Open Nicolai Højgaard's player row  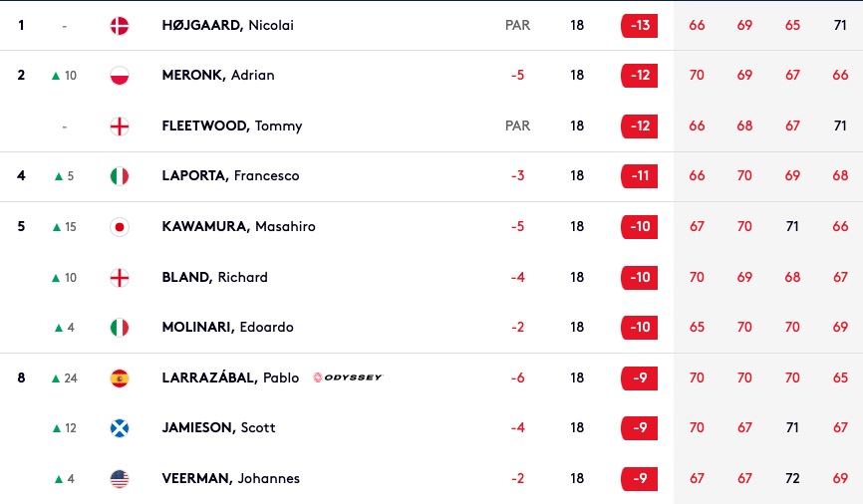tap(431, 25)
